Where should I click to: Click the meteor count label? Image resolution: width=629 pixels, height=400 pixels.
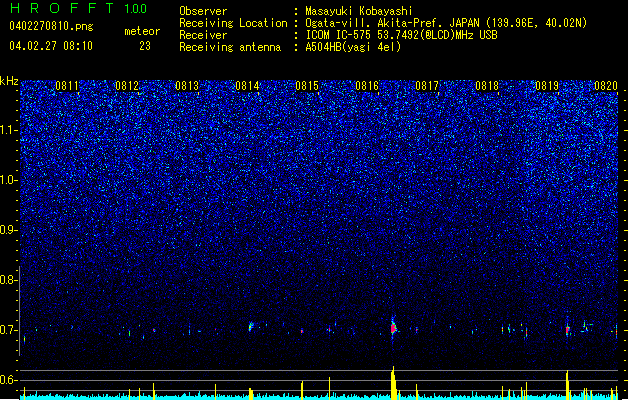(142, 31)
